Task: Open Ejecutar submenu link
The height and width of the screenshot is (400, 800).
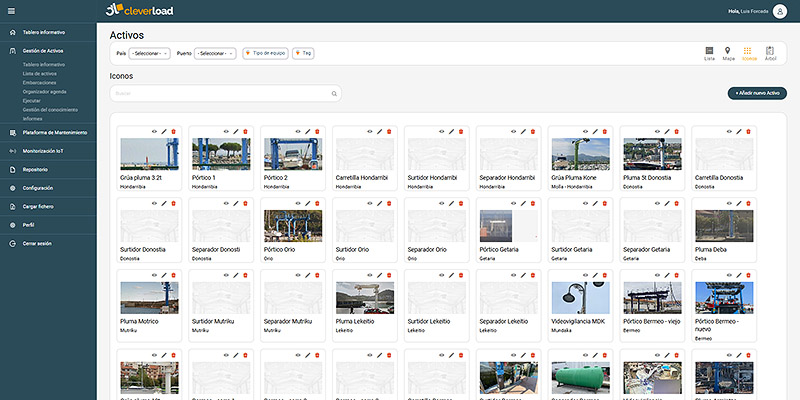Action: coord(31,101)
